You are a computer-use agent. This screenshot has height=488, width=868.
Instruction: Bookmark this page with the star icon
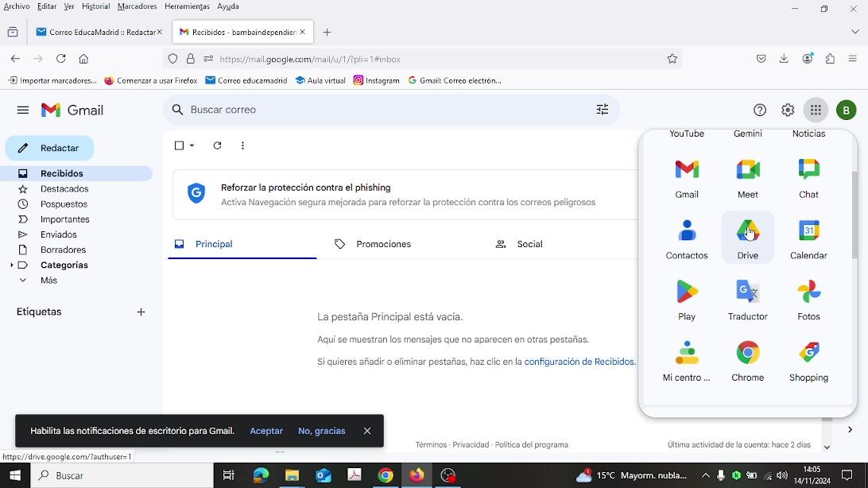(672, 59)
